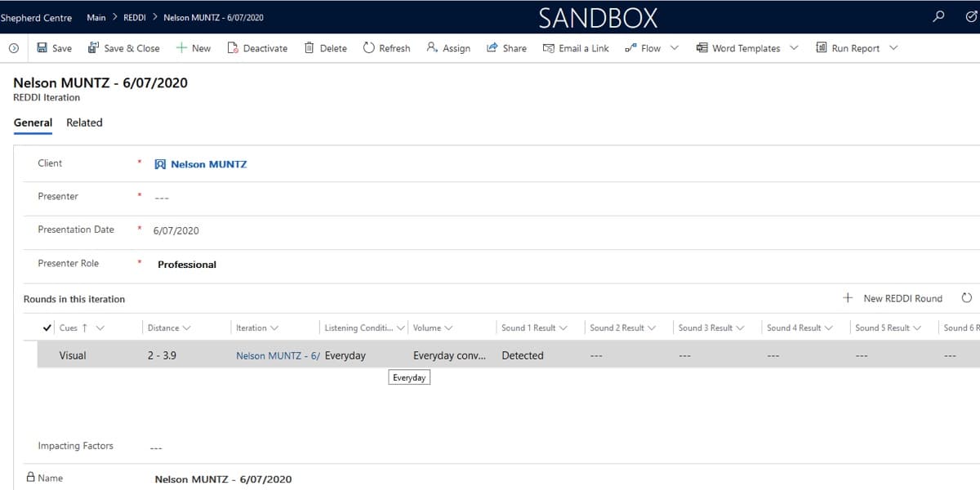This screenshot has width=980, height=490.
Task: Click the Deactivate command icon
Action: (233, 48)
